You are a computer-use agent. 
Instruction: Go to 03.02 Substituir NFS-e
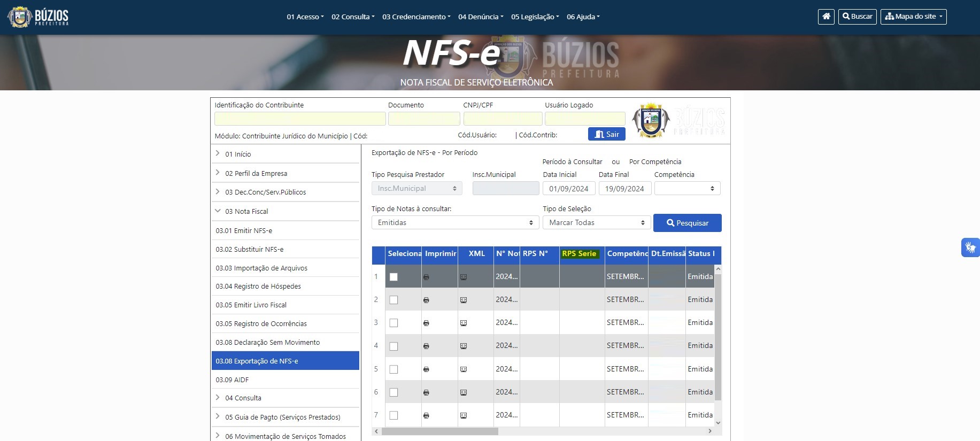click(x=285, y=249)
